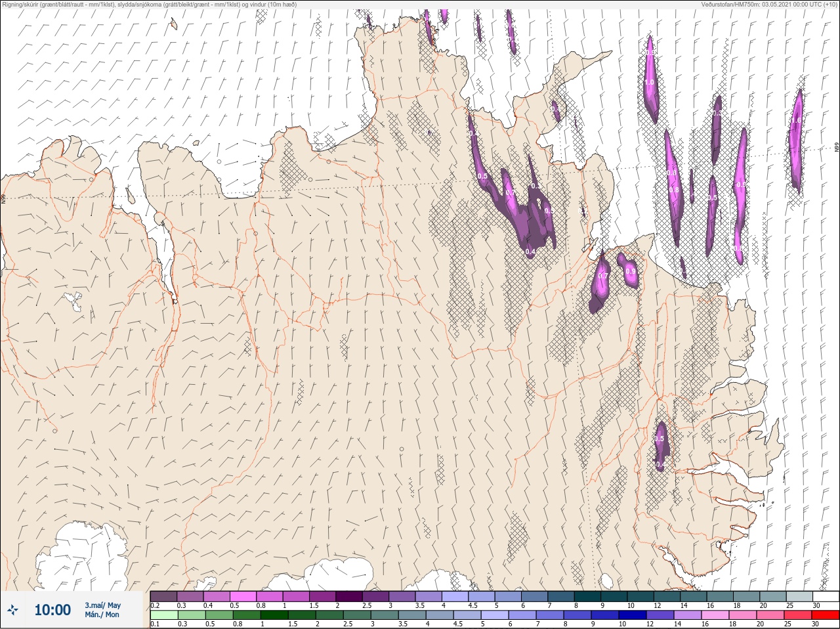Select the 0.1 pale green swatch on the rain scale
840x629 pixels.
click(x=164, y=615)
